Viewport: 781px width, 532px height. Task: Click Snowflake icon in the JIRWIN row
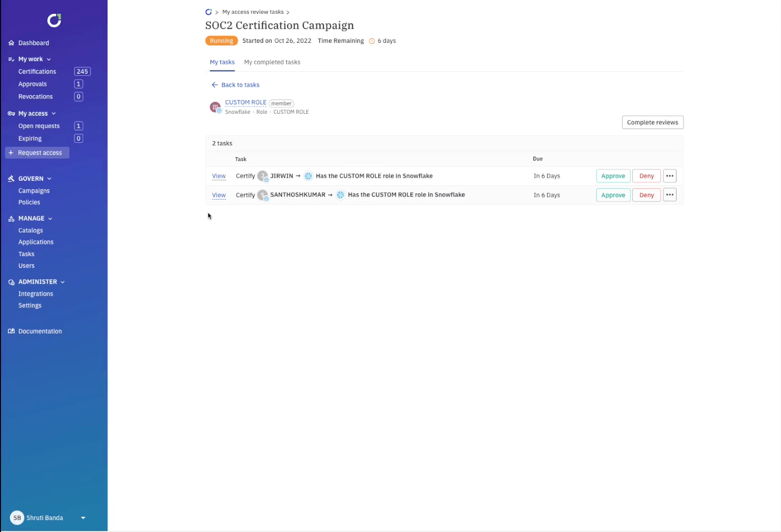click(x=308, y=176)
